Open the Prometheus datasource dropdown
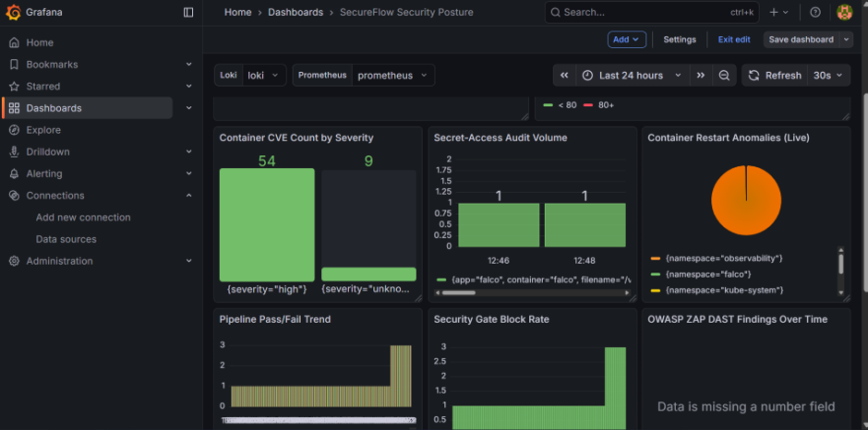Viewport: 868px width, 430px height. tap(393, 76)
